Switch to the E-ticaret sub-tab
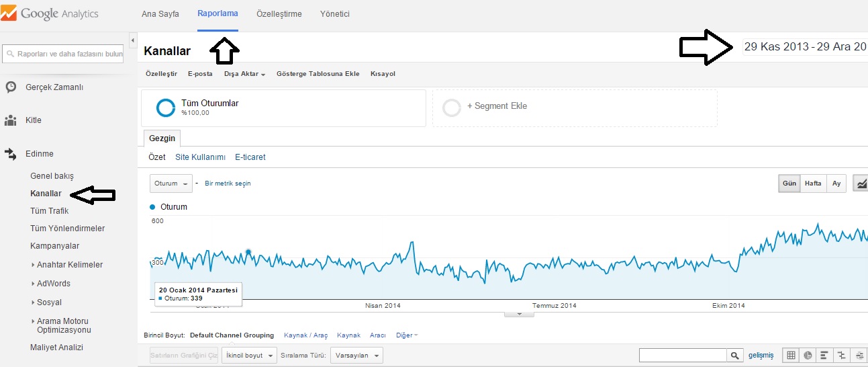The image size is (868, 367). [250, 157]
